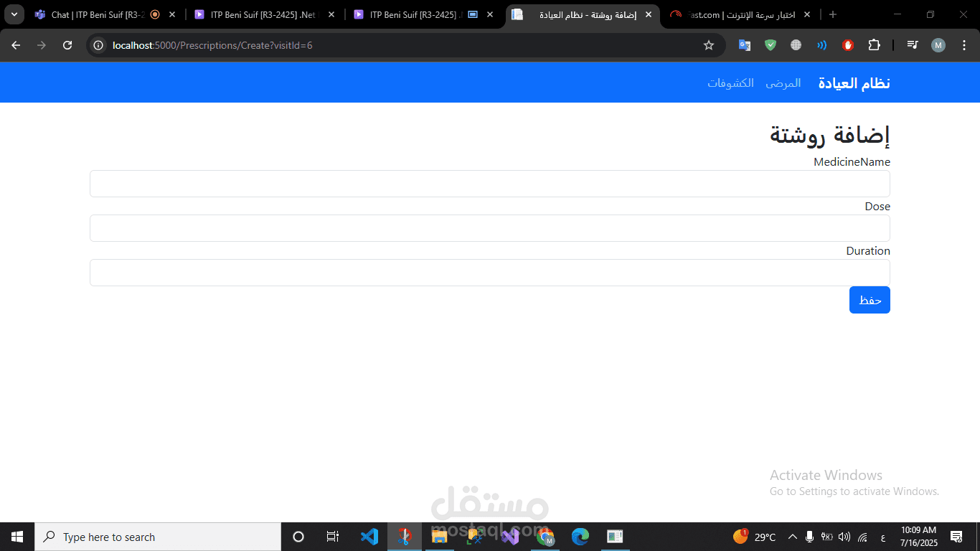The height and width of the screenshot is (551, 980).
Task: Click the grey globe extension icon
Action: (x=796, y=45)
